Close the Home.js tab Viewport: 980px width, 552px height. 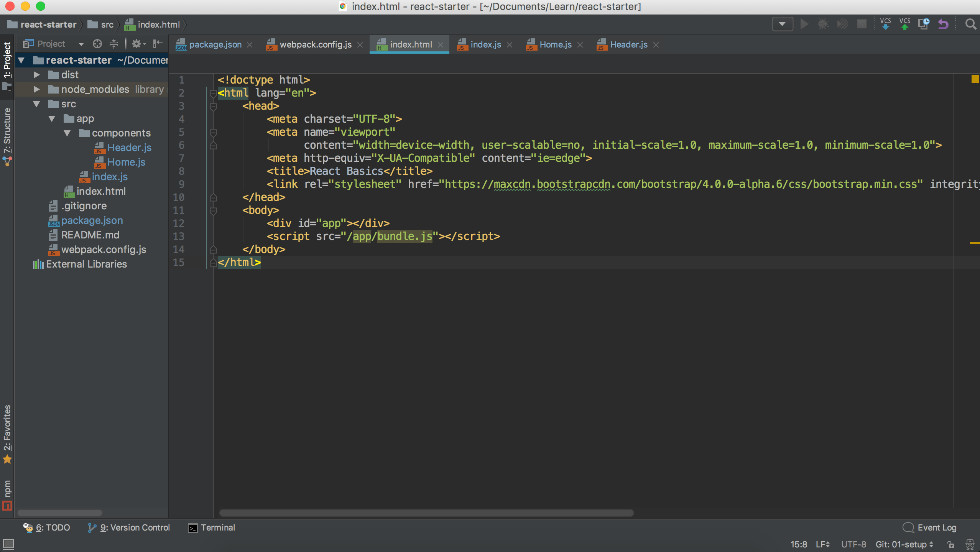[x=580, y=45]
